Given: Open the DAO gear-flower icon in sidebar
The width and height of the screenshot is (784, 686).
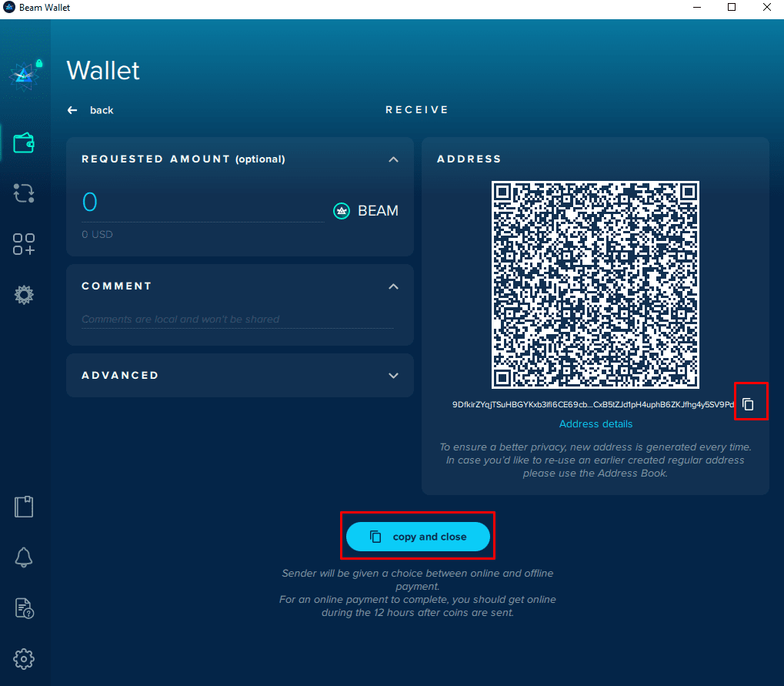Looking at the screenshot, I should 24,295.
